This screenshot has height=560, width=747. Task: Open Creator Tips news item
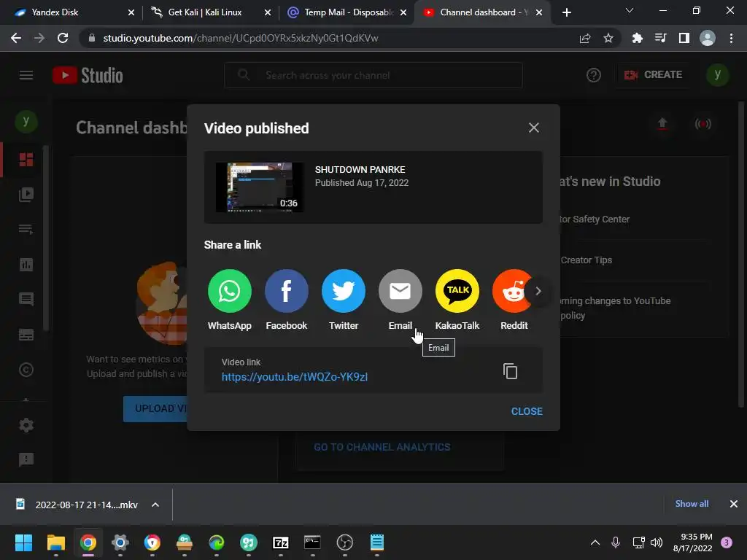click(x=587, y=260)
